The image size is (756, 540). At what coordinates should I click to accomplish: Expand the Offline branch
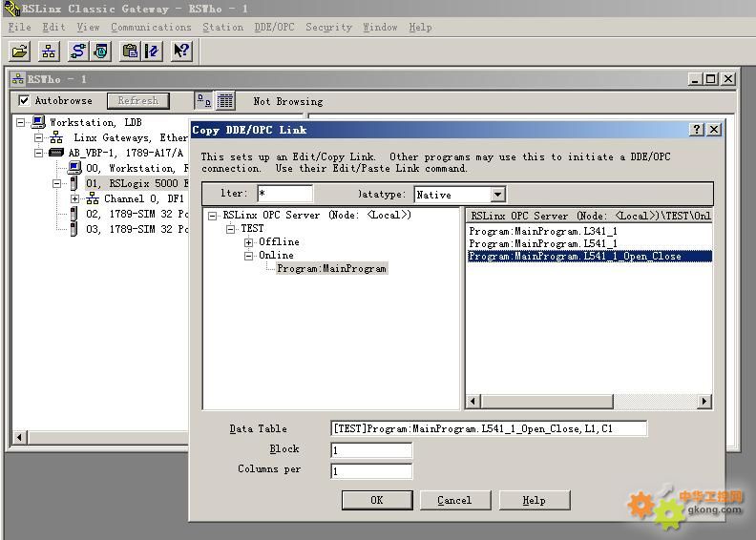pos(249,242)
